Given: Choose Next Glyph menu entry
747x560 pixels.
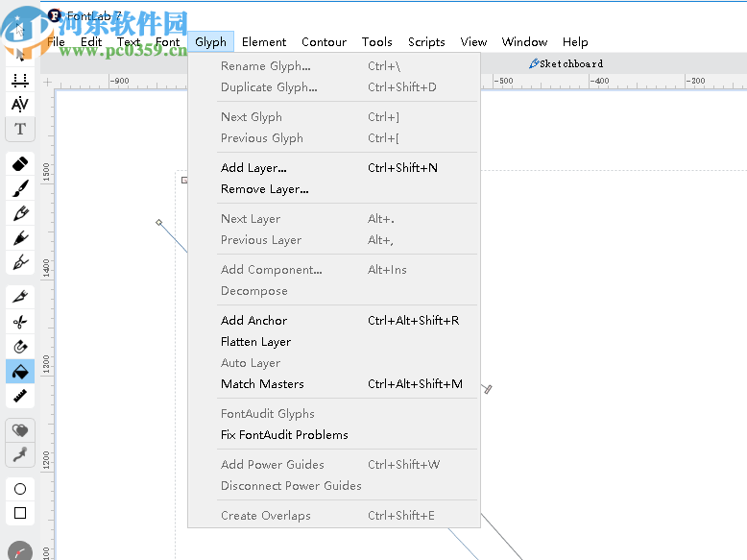Looking at the screenshot, I should coord(334,117).
